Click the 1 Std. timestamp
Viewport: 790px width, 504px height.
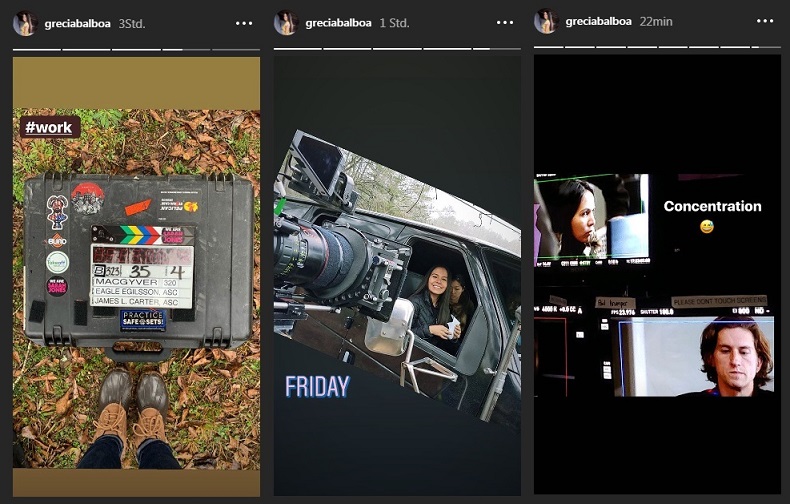394,23
